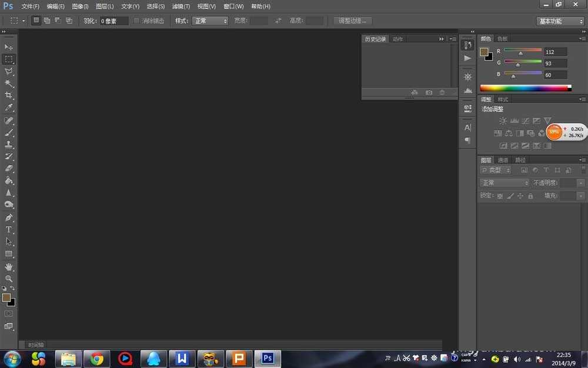Select the Magic Wand tool
This screenshot has width=588, height=368.
(x=9, y=84)
